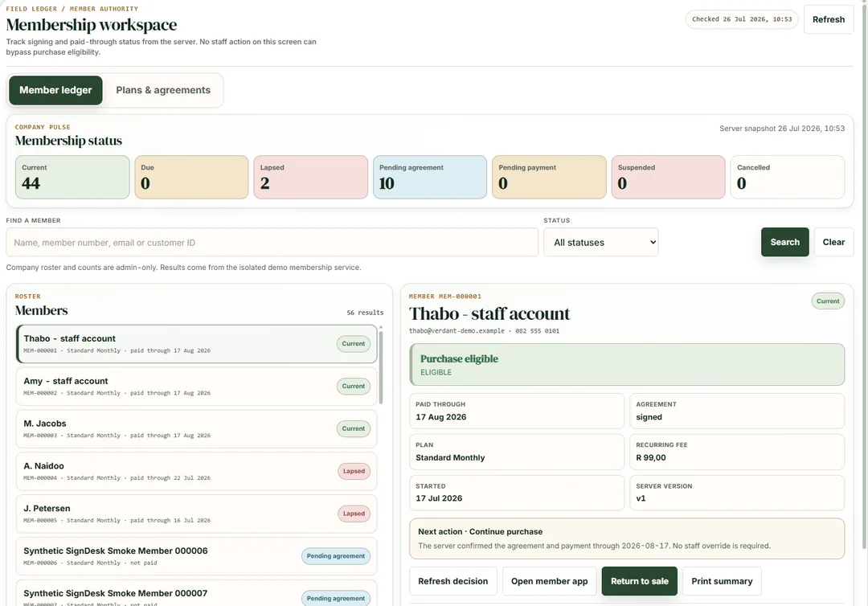868x606 pixels.
Task: Select Synthetic SignDesk Smoke Member 000007
Action: (197, 593)
